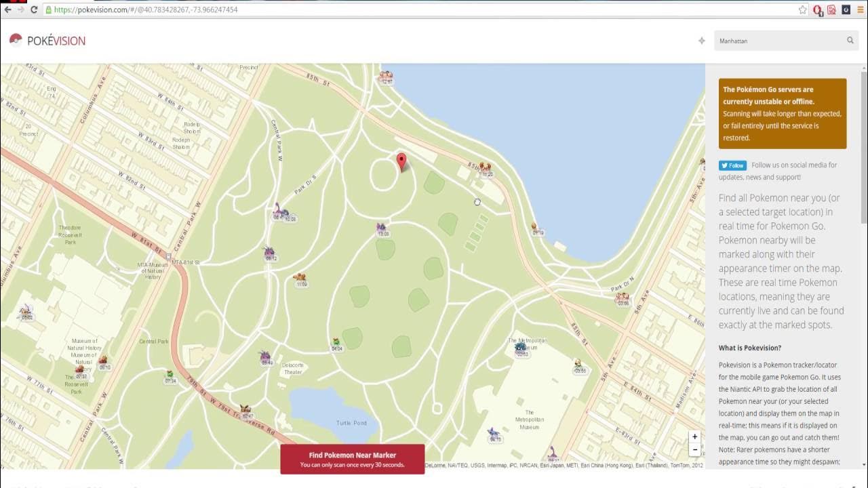Zoom out the map with minus button
Screen dimensions: 868x488
[x=694, y=449]
